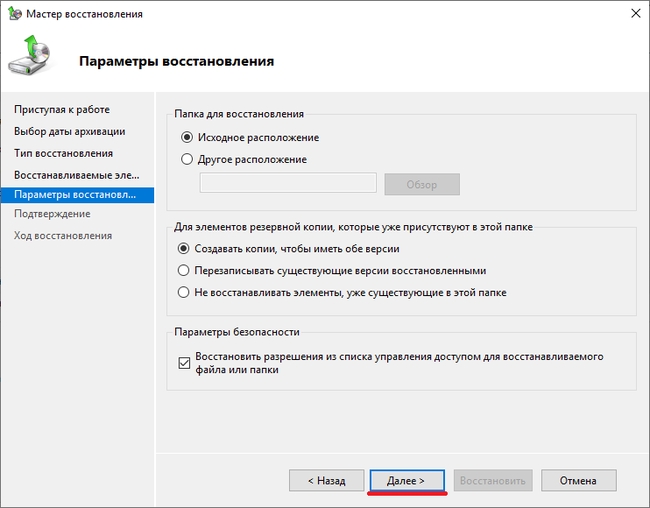Click "Подтверждение" step in sidebar
This screenshot has height=508, width=650.
(52, 214)
